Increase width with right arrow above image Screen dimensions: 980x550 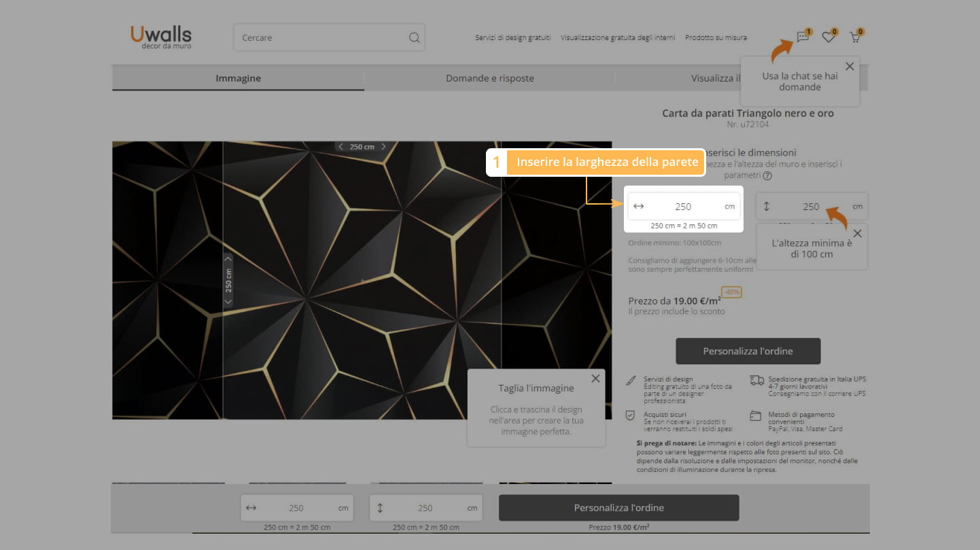tap(383, 147)
